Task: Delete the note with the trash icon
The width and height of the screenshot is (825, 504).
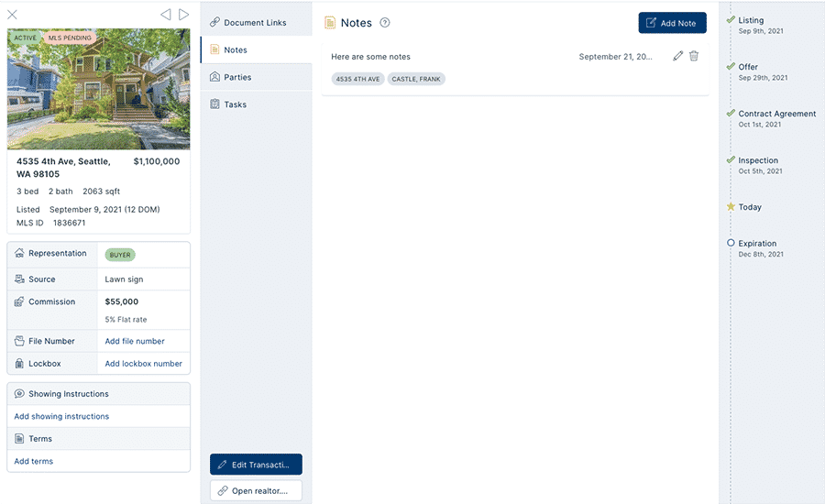Action: tap(694, 56)
